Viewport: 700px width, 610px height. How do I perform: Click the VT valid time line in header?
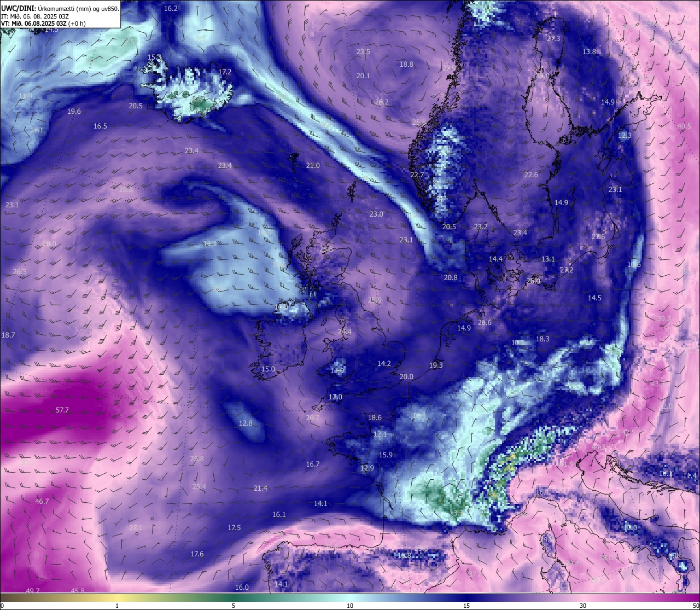(x=43, y=24)
